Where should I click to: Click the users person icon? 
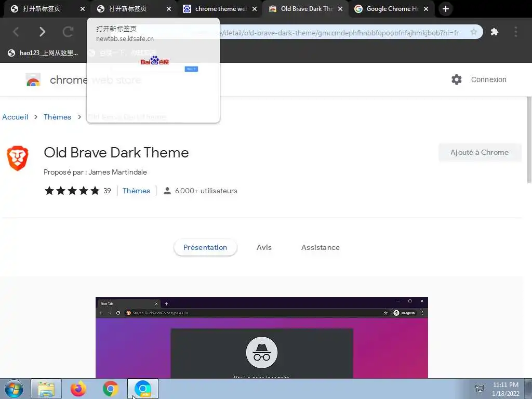(x=167, y=191)
